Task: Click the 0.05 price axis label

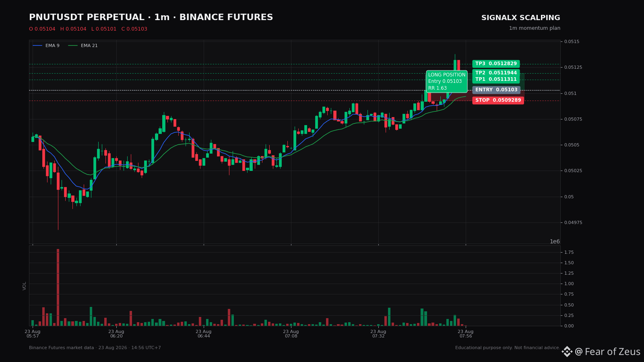Action: (x=570, y=197)
